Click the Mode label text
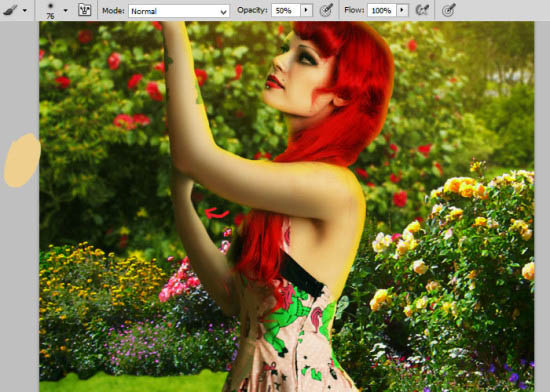The height and width of the screenshot is (392, 550). 113,11
